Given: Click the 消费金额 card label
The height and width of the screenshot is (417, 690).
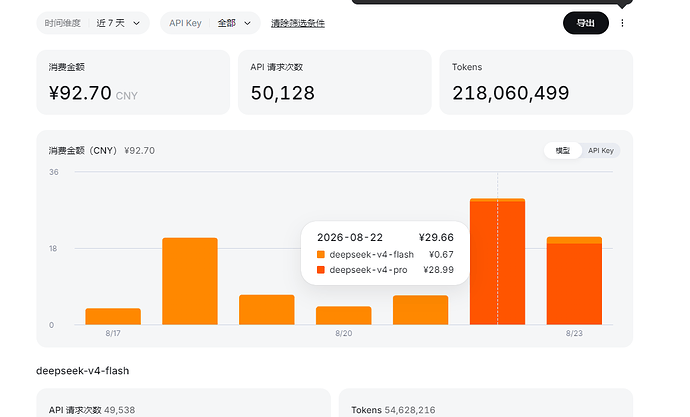Looking at the screenshot, I should [x=66, y=67].
